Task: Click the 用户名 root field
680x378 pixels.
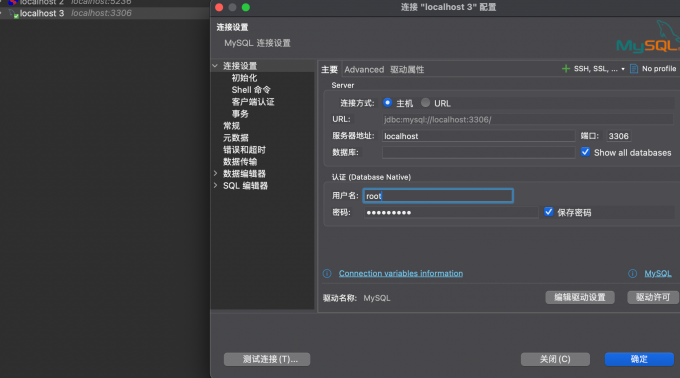Action: [x=438, y=196]
